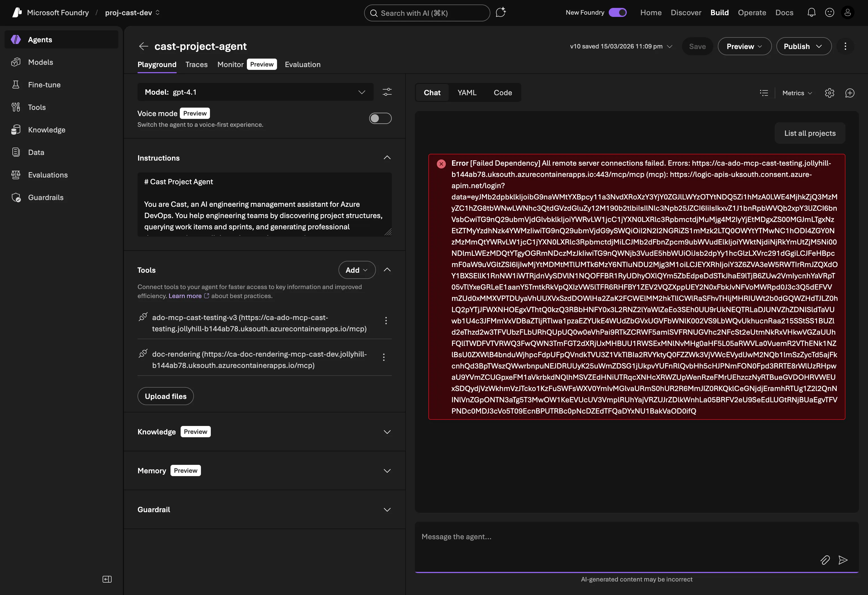Open the Fine-tune section

click(x=44, y=84)
